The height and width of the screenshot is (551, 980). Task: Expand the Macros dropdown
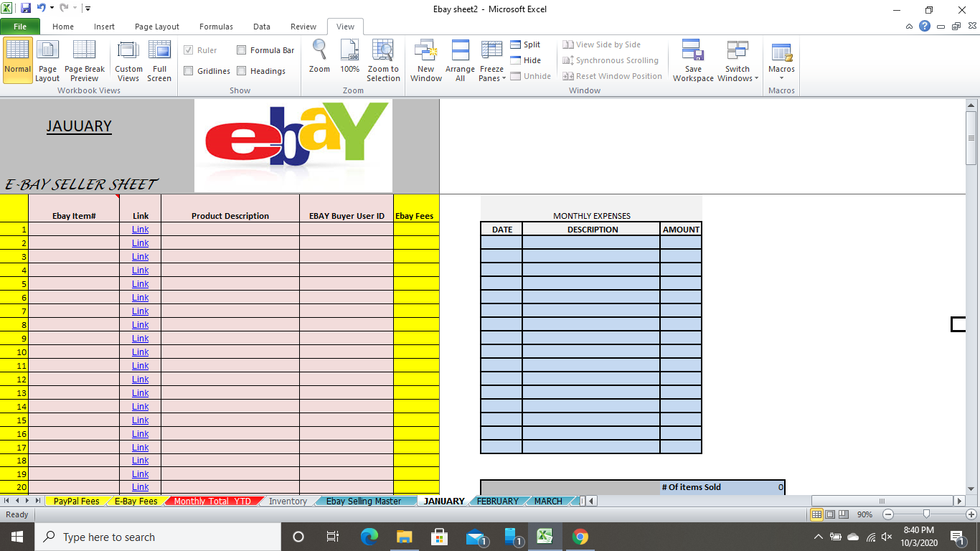pyautogui.click(x=781, y=74)
